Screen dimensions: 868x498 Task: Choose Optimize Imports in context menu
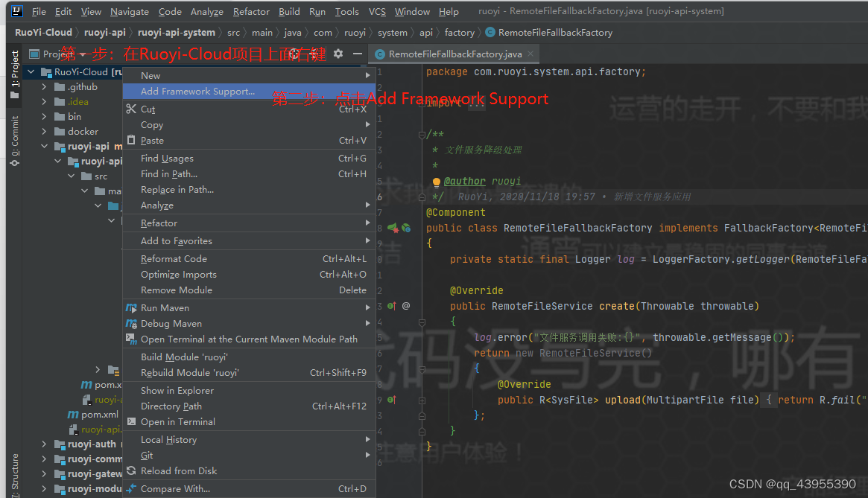tap(249, 275)
